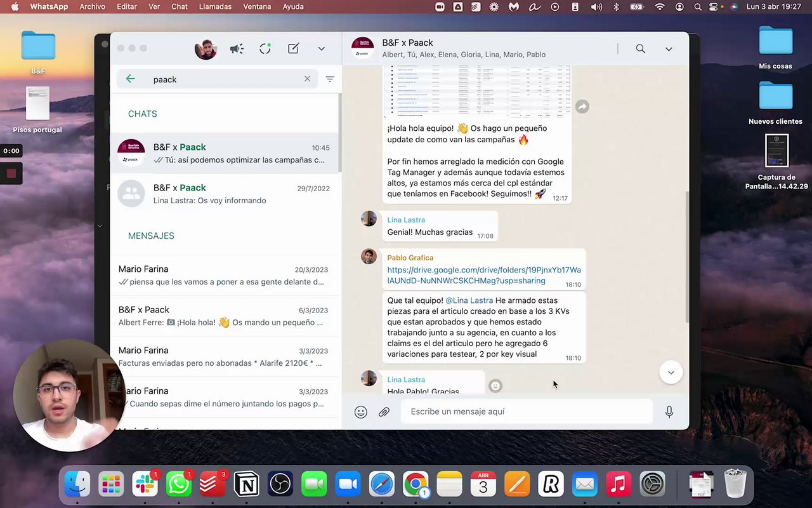
Task: React to Lina's 'Hola Pablo' message
Action: point(495,385)
